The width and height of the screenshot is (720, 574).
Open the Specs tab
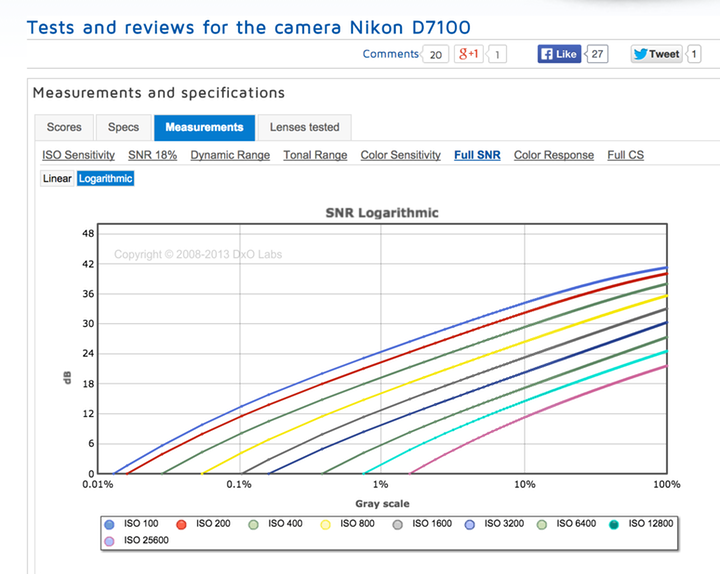(123, 128)
